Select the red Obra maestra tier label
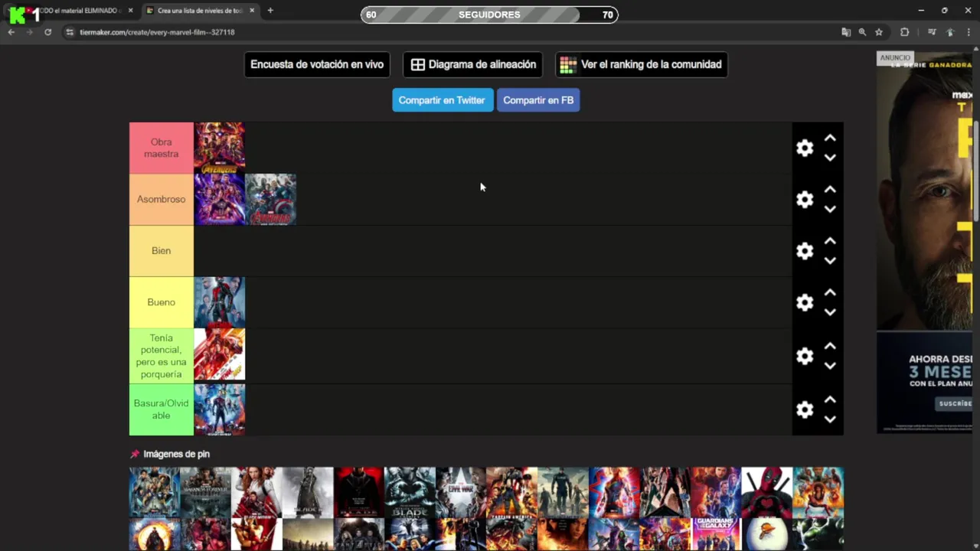This screenshot has height=551, width=980. (161, 148)
